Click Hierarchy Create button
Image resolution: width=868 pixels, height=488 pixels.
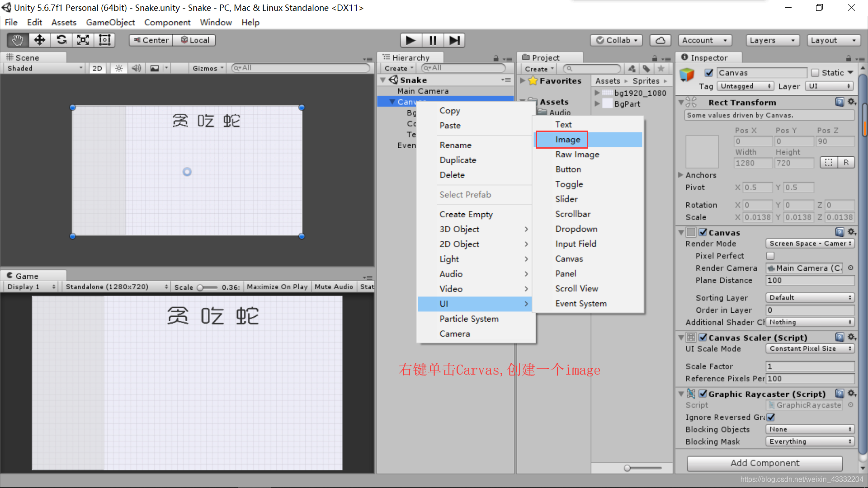coord(399,69)
